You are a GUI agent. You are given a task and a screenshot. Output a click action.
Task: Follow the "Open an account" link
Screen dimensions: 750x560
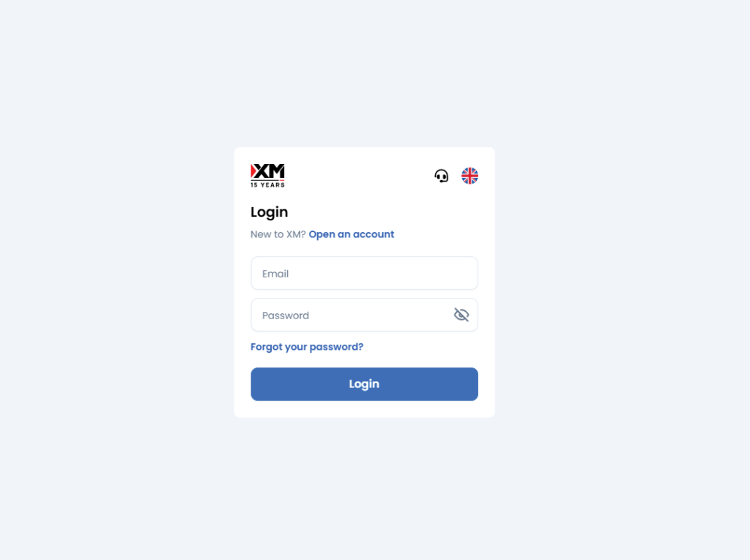[352, 234]
